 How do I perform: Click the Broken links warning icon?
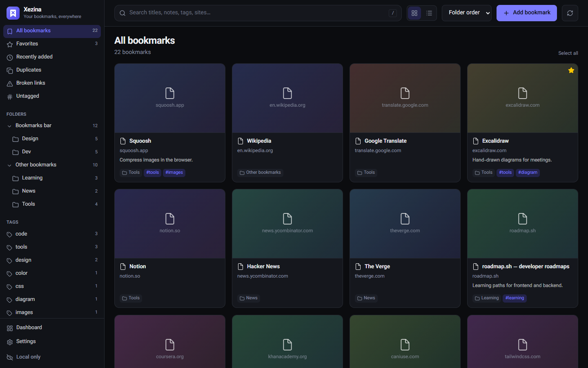pyautogui.click(x=10, y=83)
